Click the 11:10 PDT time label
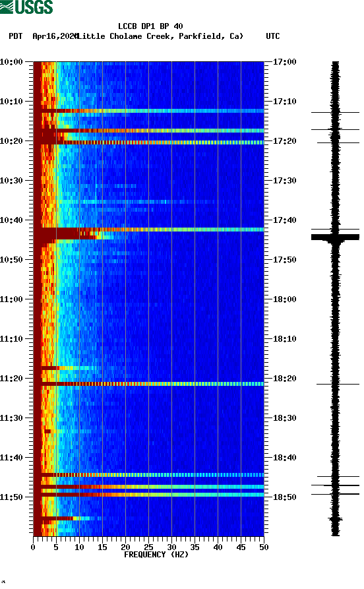This screenshot has height=589, width=364. point(11,339)
